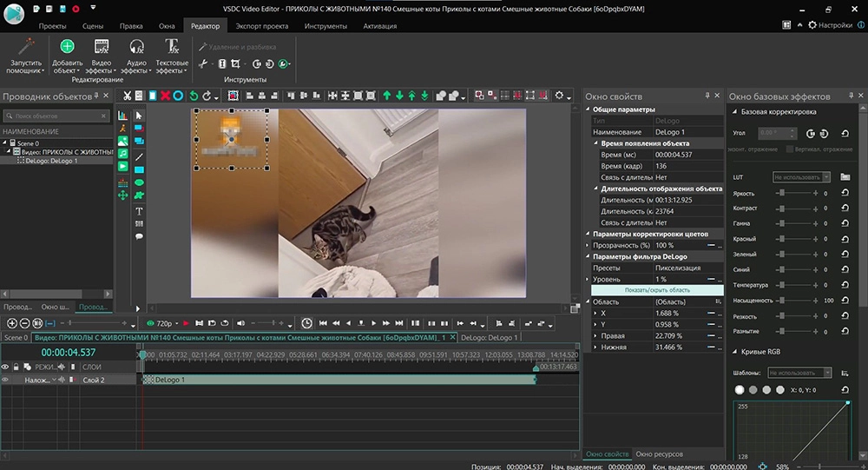
Task: Select the text T tool in side toolbar
Action: point(139,210)
